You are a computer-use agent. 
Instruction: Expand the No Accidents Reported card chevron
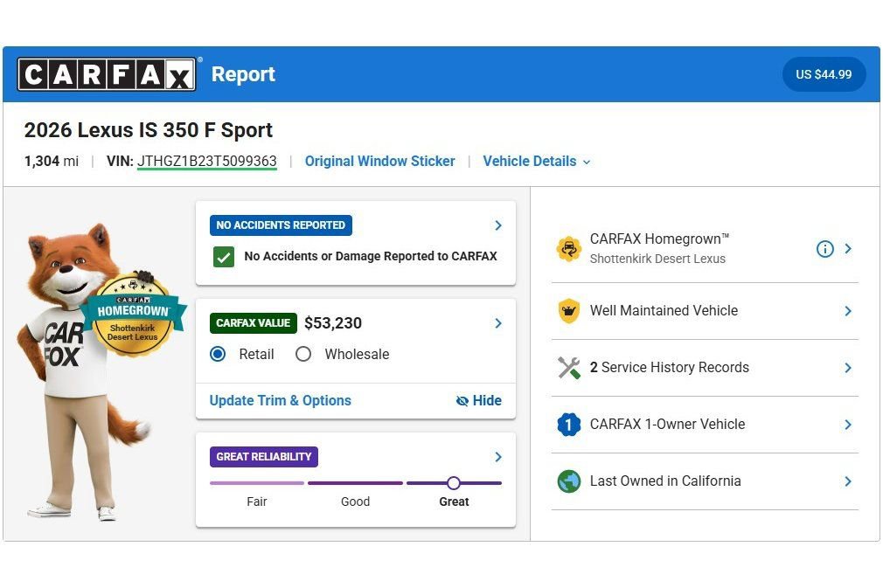[x=498, y=225]
